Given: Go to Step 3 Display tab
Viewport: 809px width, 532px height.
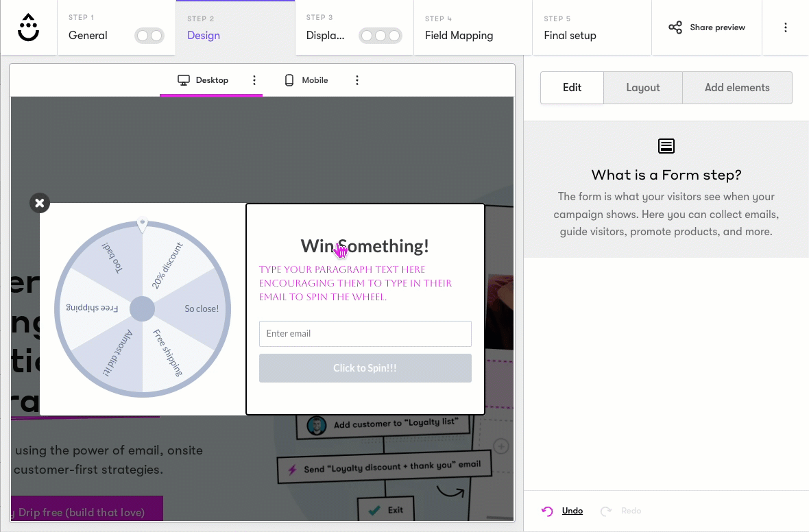Looking at the screenshot, I should click(x=354, y=27).
